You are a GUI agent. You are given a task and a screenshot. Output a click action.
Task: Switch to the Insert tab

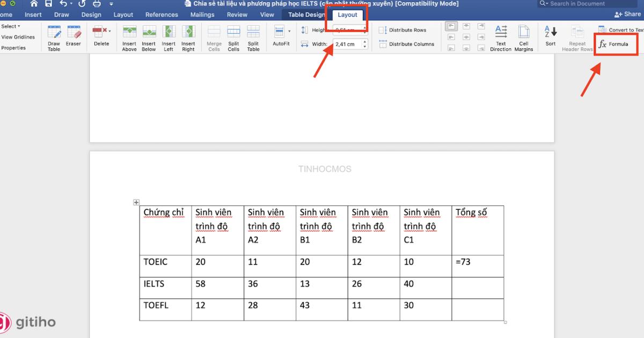tap(33, 14)
